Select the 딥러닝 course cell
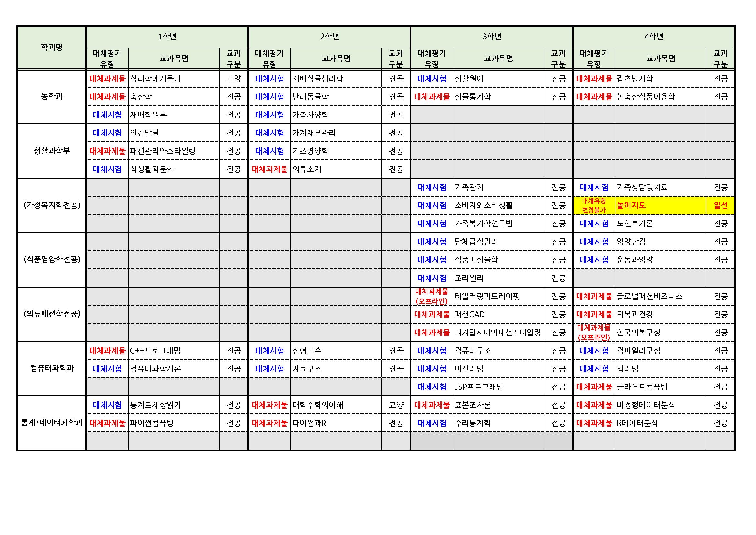 [661, 368]
